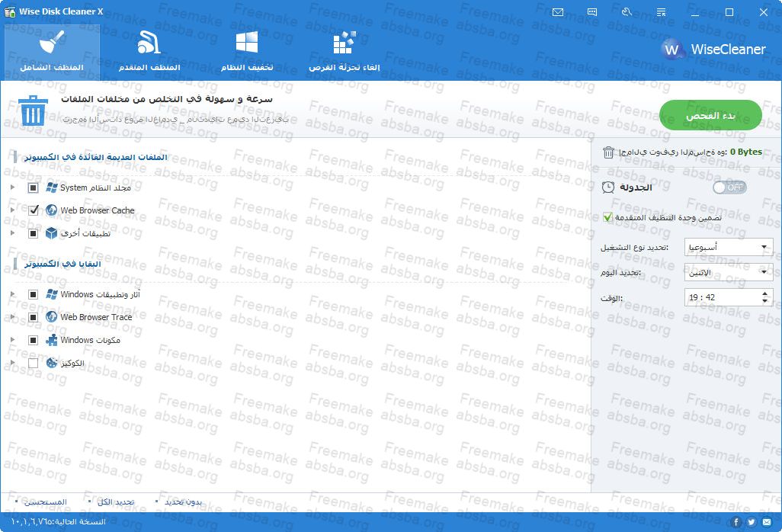
Task: Open the menu list icon in title bar
Action: [661, 12]
